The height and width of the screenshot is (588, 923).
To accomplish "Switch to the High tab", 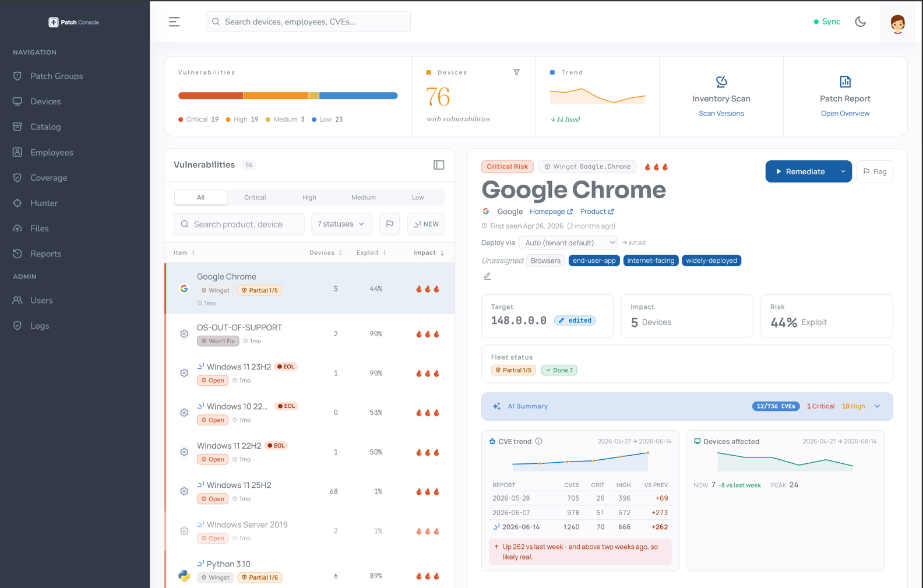I will (x=309, y=198).
